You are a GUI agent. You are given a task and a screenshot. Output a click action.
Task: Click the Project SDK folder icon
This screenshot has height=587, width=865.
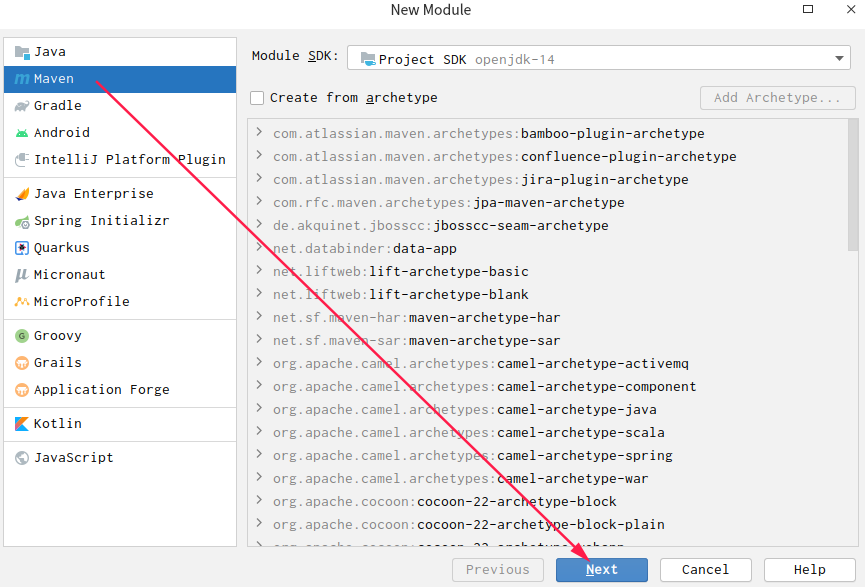point(368,59)
